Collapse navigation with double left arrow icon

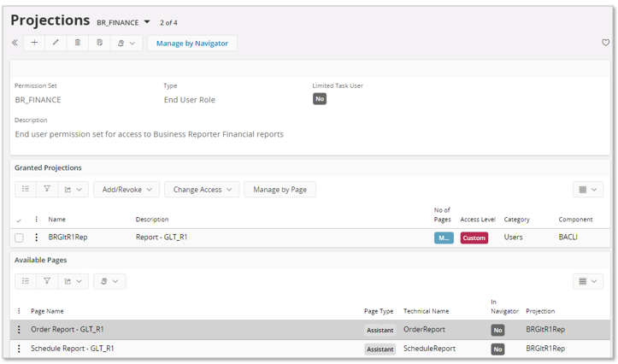pos(15,43)
